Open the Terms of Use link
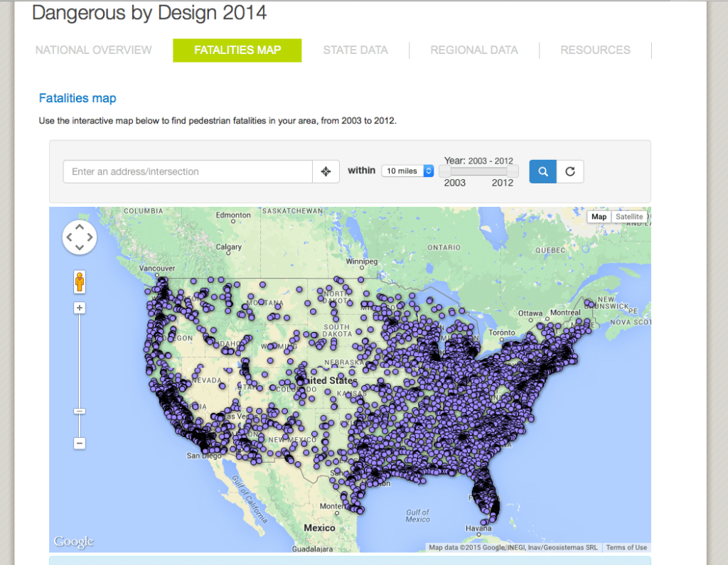728x565 pixels. (626, 547)
